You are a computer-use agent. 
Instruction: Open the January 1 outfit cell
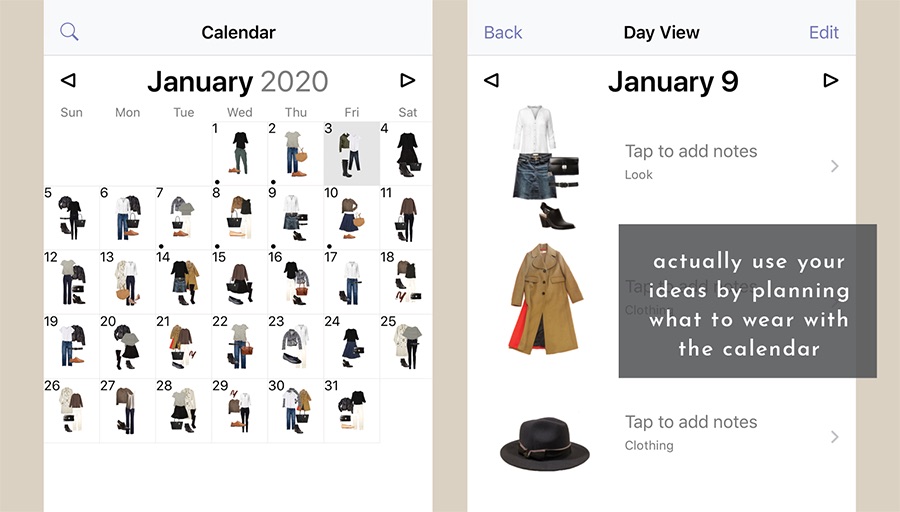pos(239,153)
